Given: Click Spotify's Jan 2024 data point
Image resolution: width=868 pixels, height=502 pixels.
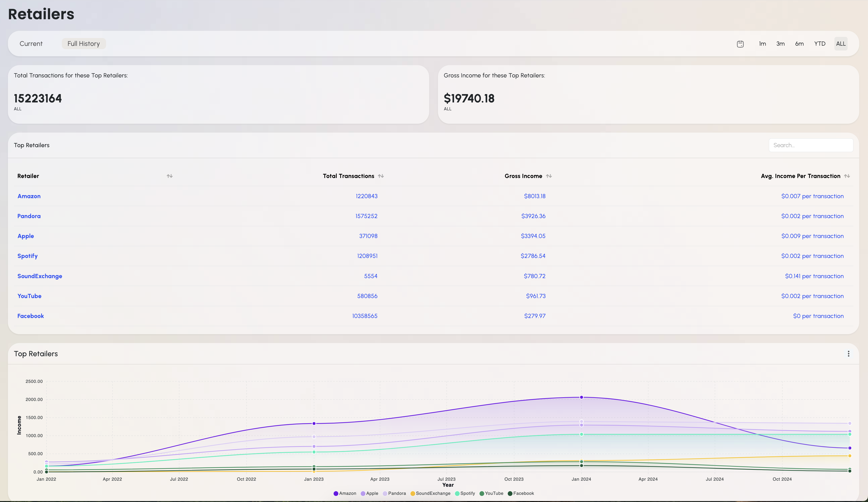Looking at the screenshot, I should 582,434.
